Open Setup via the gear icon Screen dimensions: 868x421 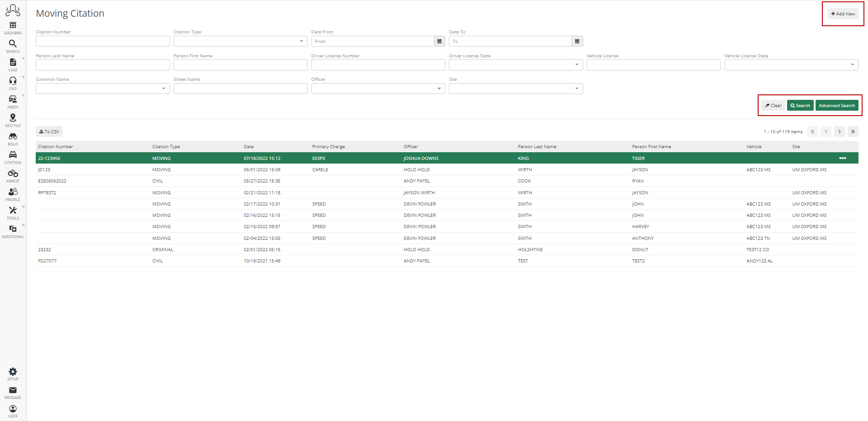coord(12,372)
